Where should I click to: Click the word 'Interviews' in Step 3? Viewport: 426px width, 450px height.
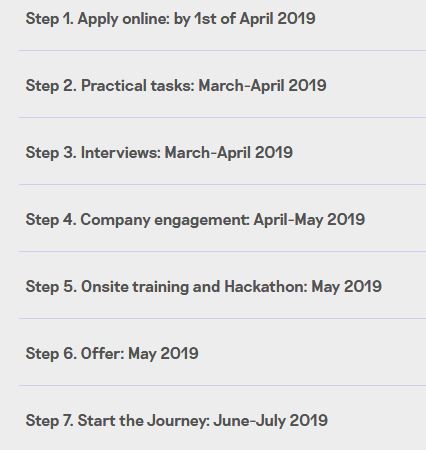121,152
